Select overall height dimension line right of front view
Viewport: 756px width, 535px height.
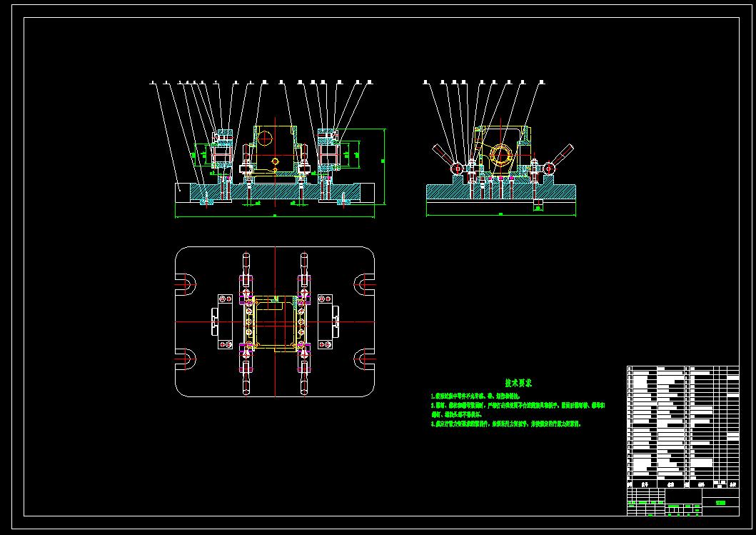click(x=385, y=166)
